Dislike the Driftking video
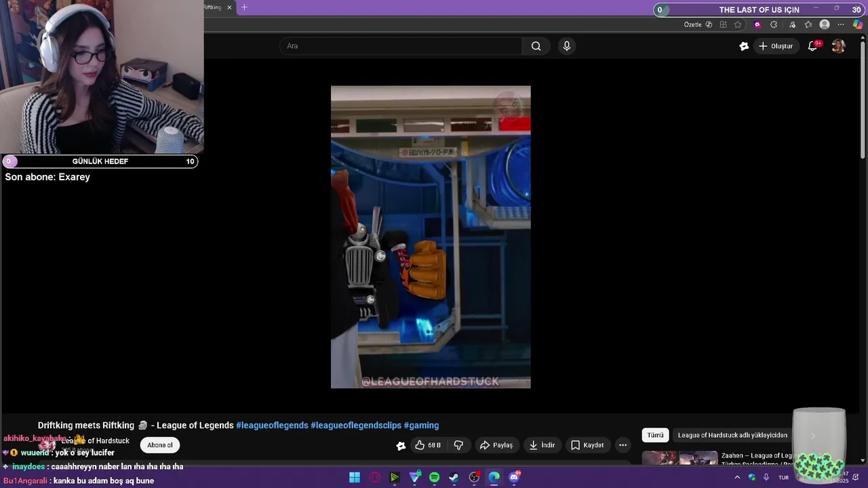 coord(458,445)
